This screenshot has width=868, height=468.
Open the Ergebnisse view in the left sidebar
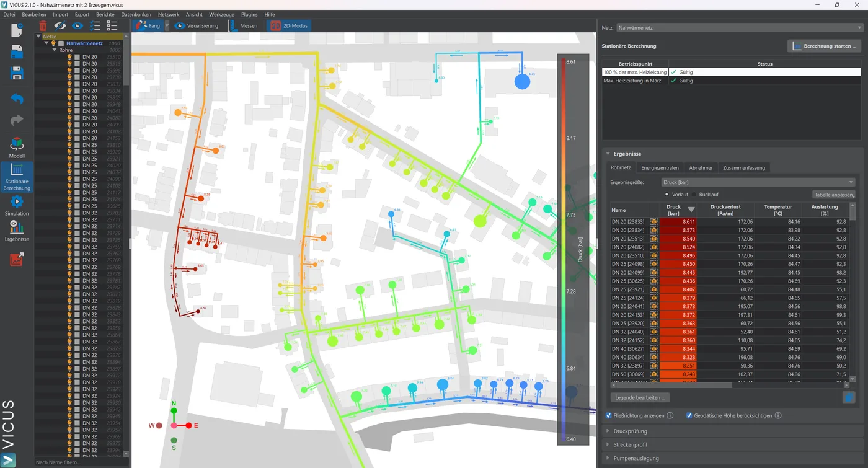tap(17, 231)
